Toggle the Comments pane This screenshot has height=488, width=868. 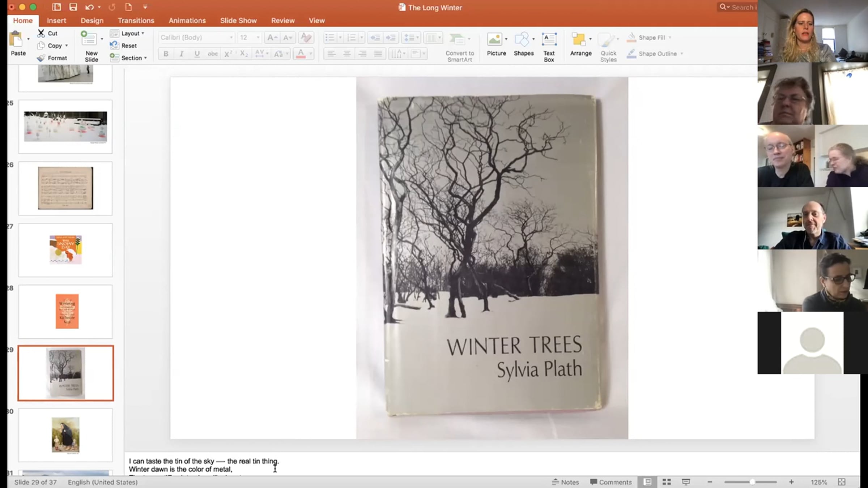[x=610, y=482]
